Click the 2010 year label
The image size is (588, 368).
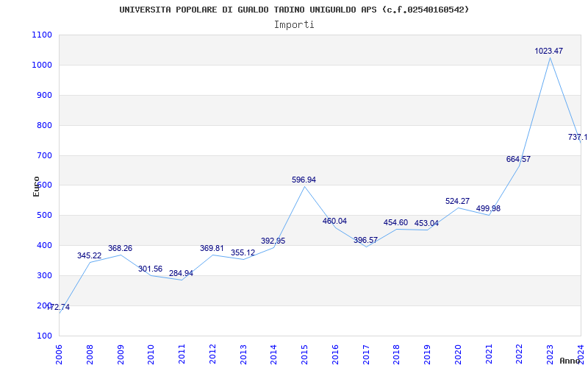tap(151, 355)
